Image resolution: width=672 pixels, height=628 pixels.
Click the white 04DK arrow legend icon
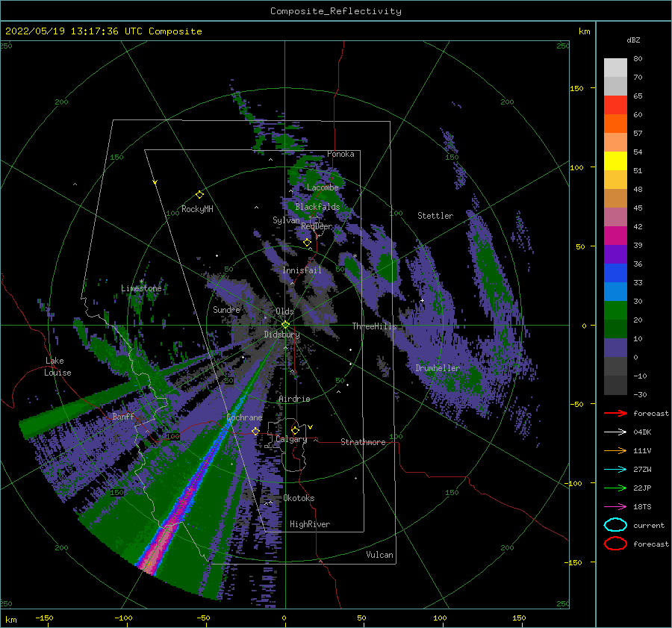point(615,432)
